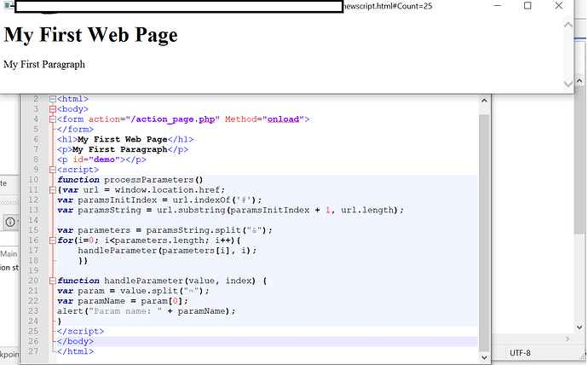Screen dimensions: 588x365
Task: Click 'function handleParameter(value, index)' on line 20
Action: (x=157, y=281)
